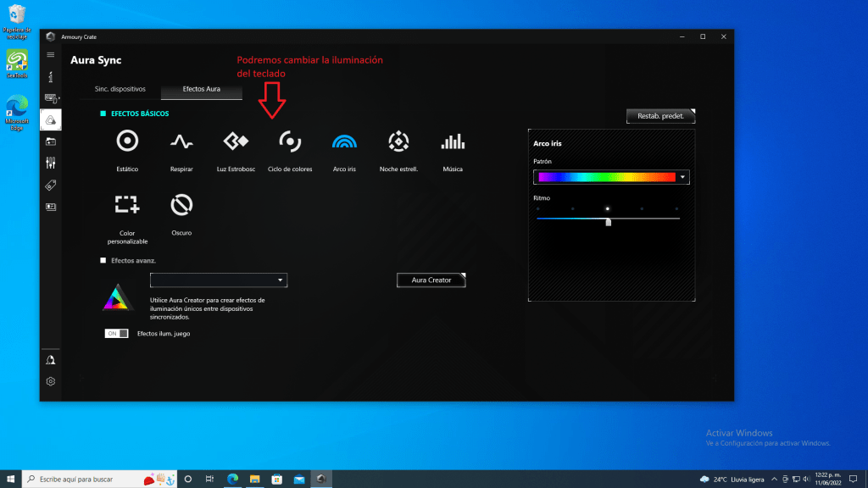Image resolution: width=868 pixels, height=488 pixels.
Task: Activate the Arco iris effect
Action: [x=344, y=141]
